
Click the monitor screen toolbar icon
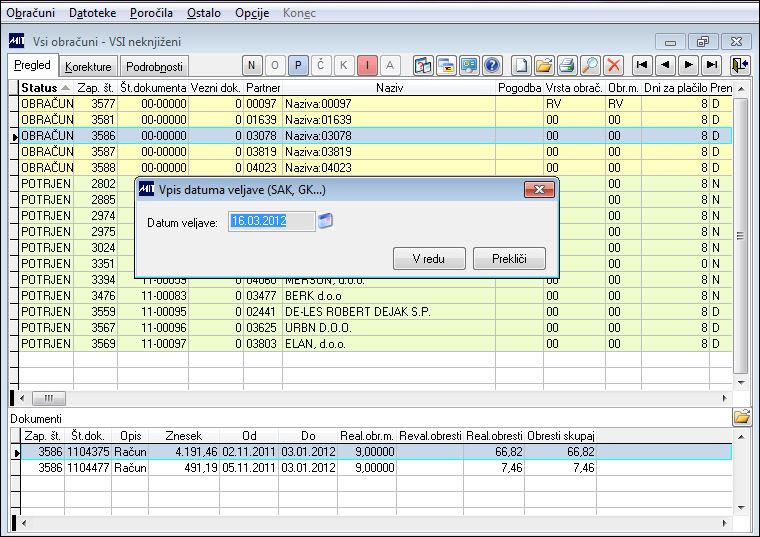(469, 65)
